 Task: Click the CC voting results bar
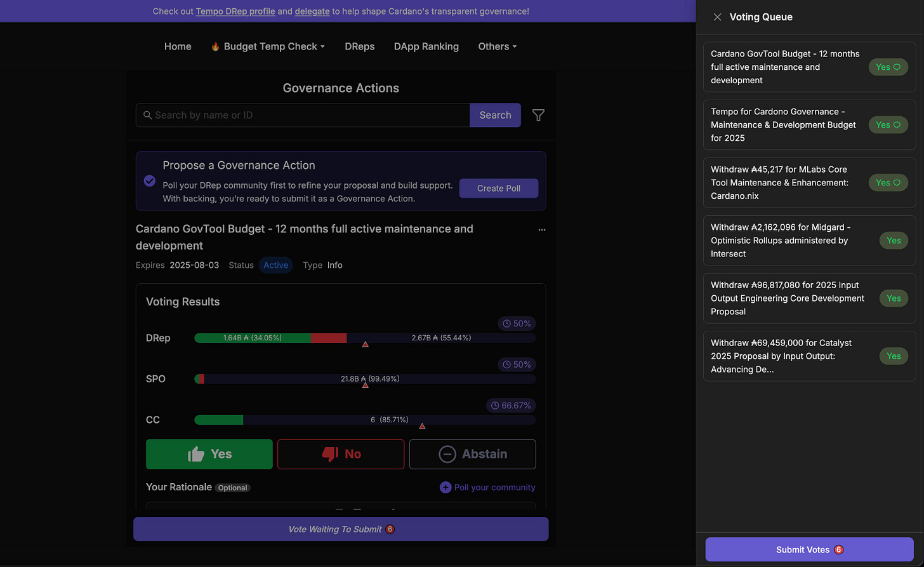(365, 420)
